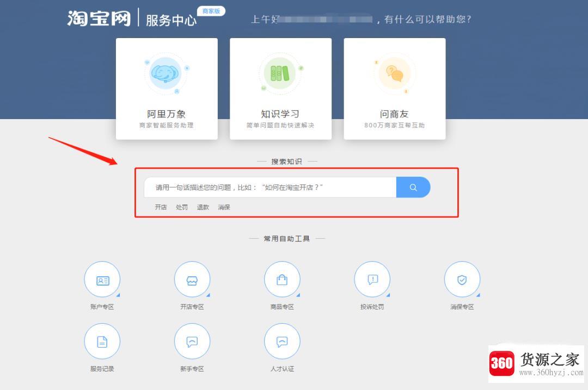This screenshot has width=588, height=390.
Task: Click the 开店专区 label
Action: point(192,307)
